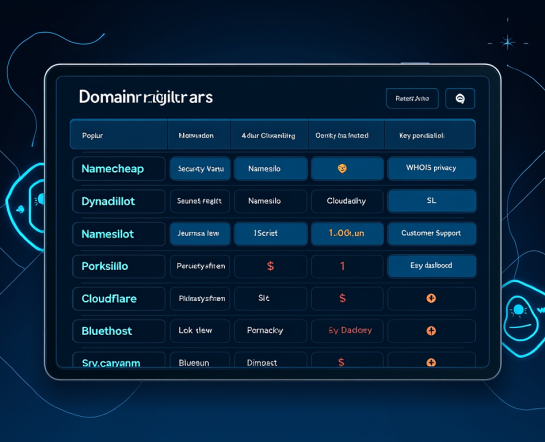The width and height of the screenshot is (545, 442).
Task: Open the Bluethost registrar row
Action: [x=119, y=331]
